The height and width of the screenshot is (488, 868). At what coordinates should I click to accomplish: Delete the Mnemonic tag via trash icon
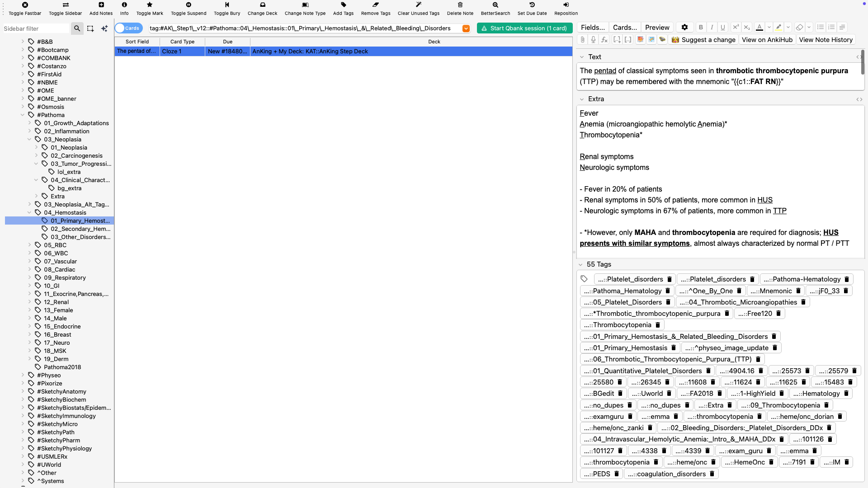798,291
